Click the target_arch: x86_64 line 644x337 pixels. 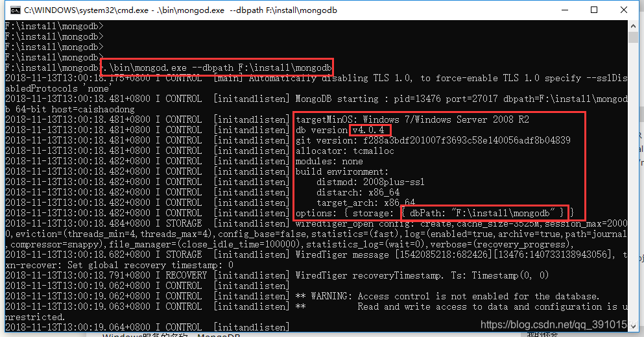click(366, 203)
